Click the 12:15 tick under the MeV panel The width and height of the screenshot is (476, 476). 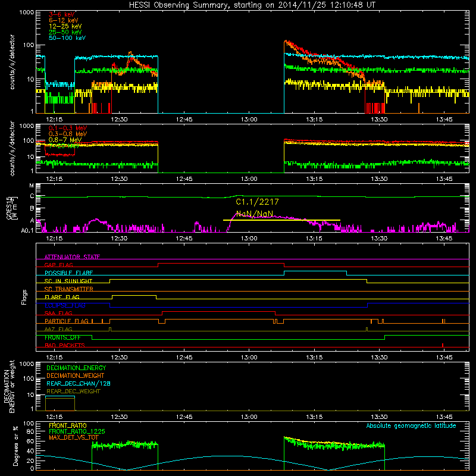[54, 179]
